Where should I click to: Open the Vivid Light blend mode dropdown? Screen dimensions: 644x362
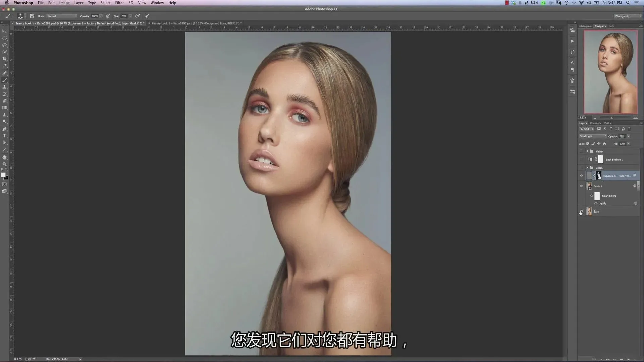[593, 136]
